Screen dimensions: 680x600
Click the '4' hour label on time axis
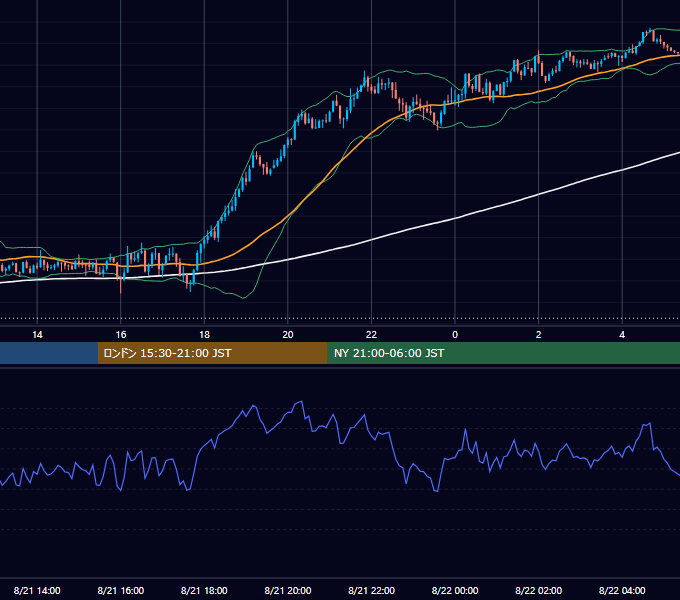pyautogui.click(x=622, y=335)
